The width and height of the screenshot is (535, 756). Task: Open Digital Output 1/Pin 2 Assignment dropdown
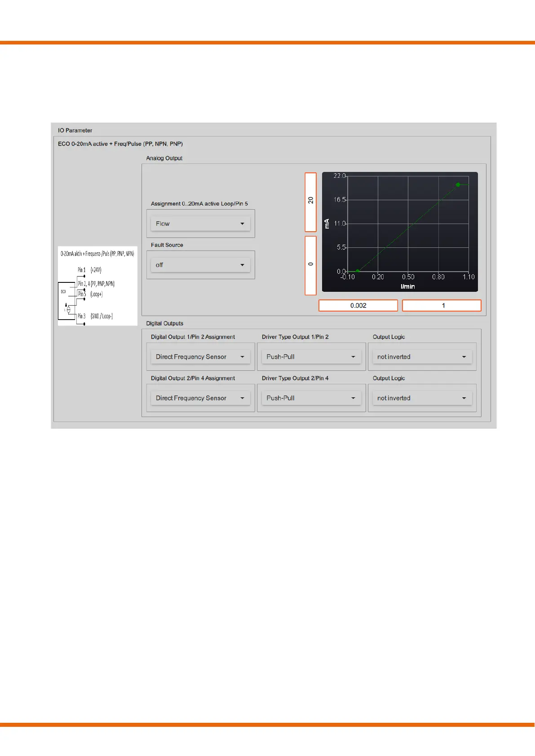click(200, 357)
